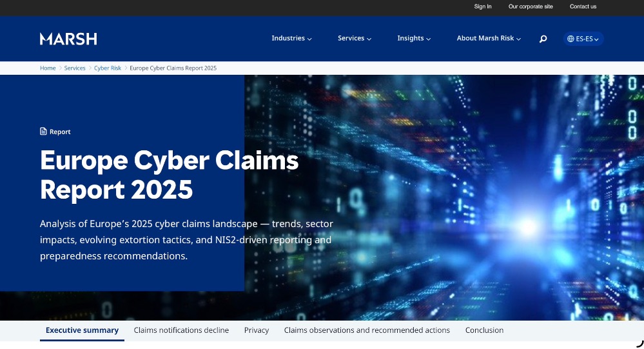Go to the Conclusion tab
This screenshot has width=644, height=349.
pyautogui.click(x=484, y=330)
